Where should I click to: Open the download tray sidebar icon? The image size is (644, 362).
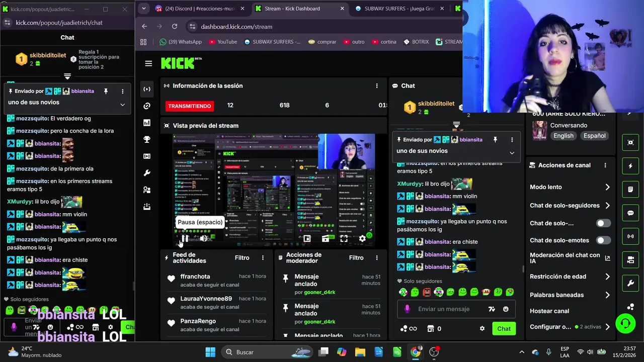[147, 207]
